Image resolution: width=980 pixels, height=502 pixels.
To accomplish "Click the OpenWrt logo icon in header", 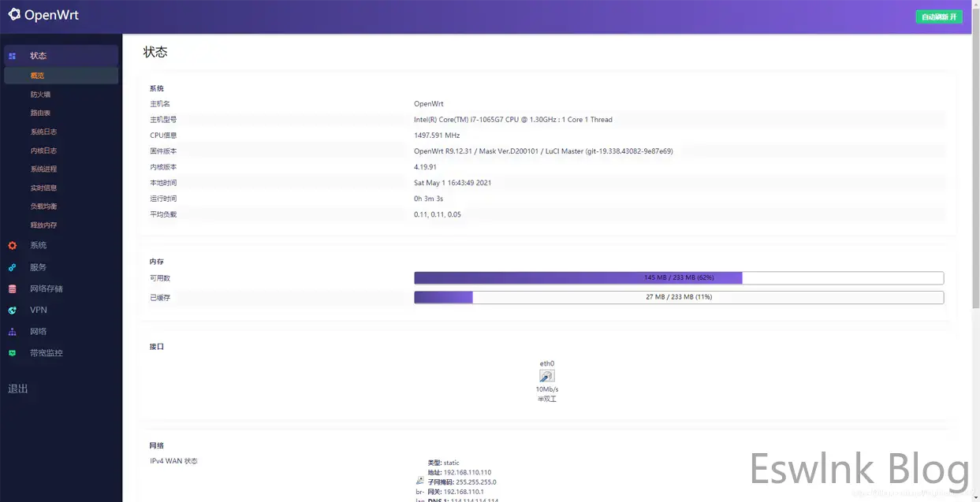I will [14, 15].
